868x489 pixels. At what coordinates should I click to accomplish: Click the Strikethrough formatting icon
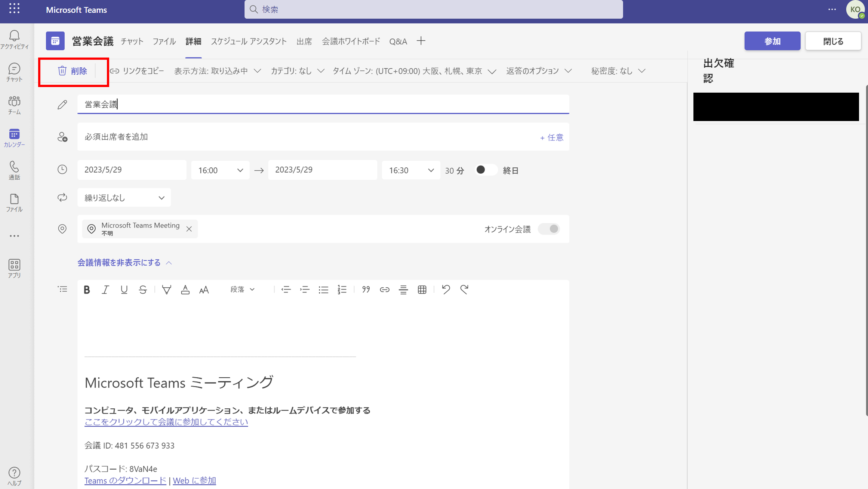click(143, 290)
